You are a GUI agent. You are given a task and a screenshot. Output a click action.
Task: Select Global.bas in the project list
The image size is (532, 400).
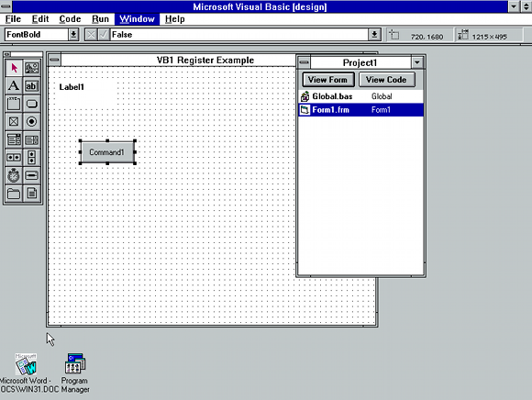(360, 96)
